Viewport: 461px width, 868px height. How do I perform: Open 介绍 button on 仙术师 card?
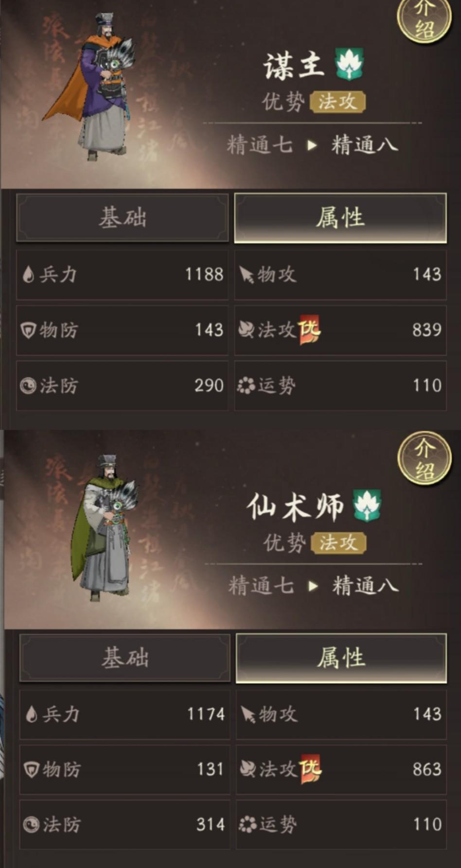[425, 459]
